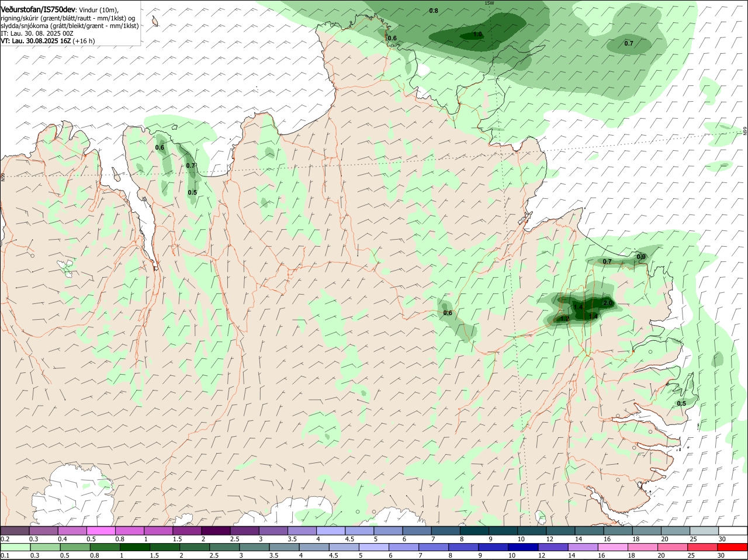
Task: Click the grey-blue swatch above 3.5 in the lower legend
Action: (x=284, y=547)
